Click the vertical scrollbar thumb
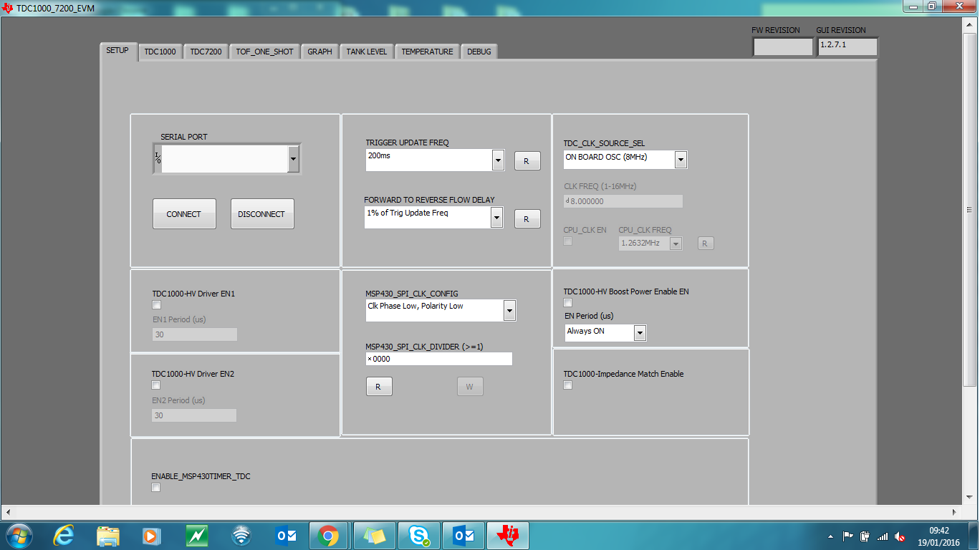This screenshot has width=980, height=550. [x=970, y=211]
